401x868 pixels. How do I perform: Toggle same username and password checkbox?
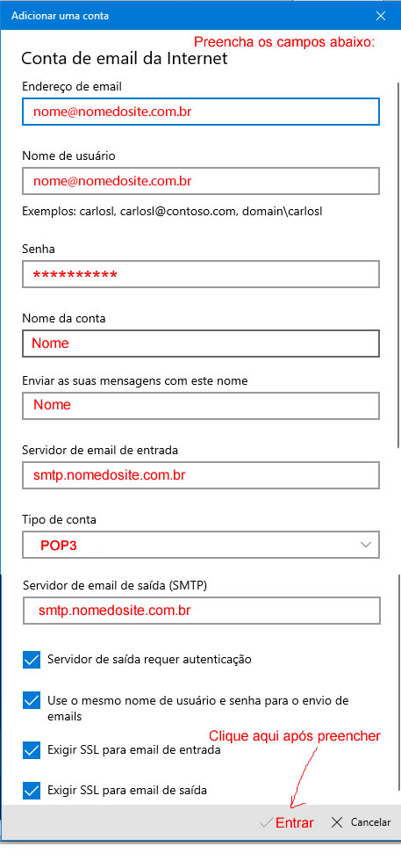point(32,701)
